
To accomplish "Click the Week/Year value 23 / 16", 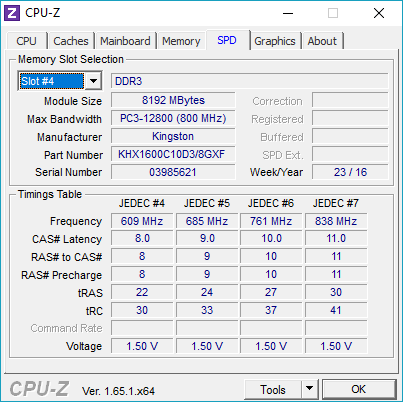I will pos(350,172).
